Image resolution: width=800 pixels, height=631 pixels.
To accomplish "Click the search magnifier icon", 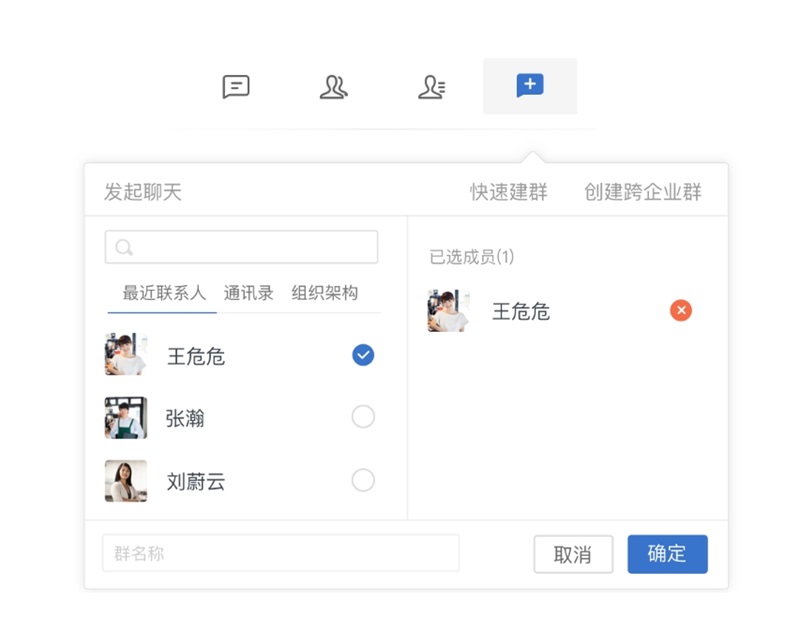I will click(123, 246).
